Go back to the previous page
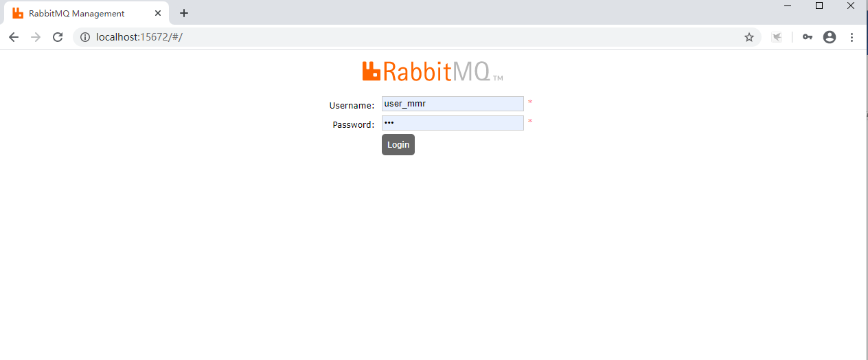The height and width of the screenshot is (360, 868). tap(14, 37)
